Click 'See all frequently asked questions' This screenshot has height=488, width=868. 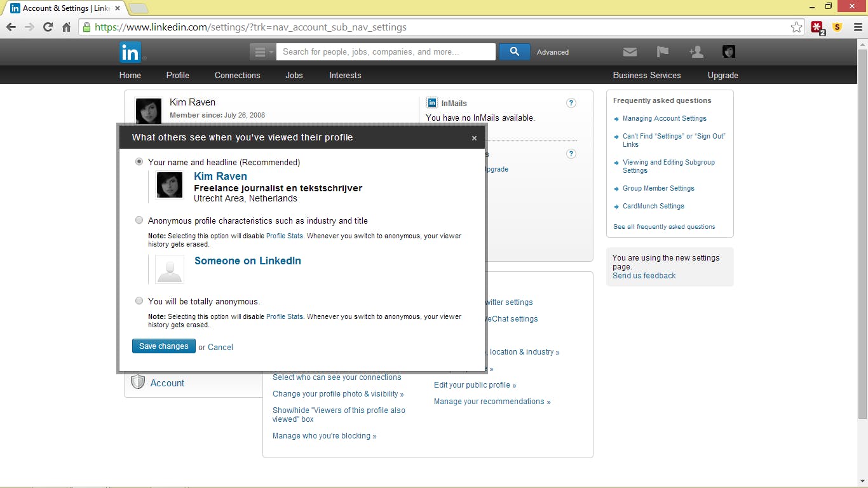point(664,226)
